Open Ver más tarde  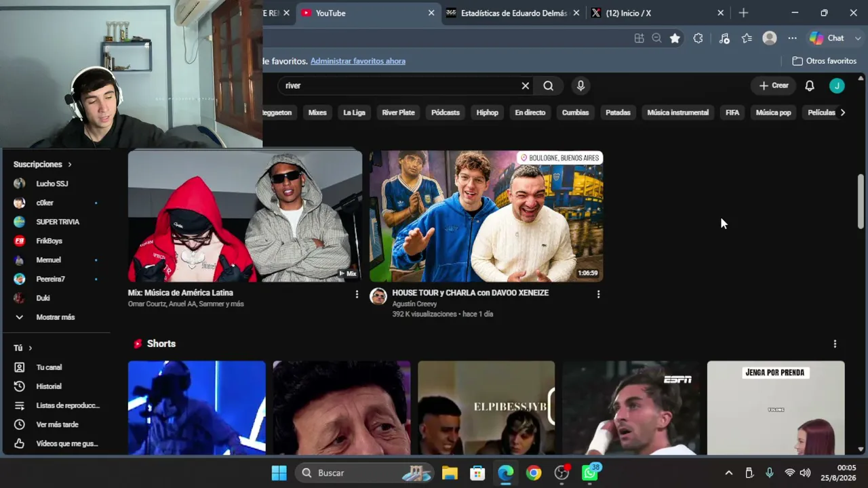click(x=57, y=424)
